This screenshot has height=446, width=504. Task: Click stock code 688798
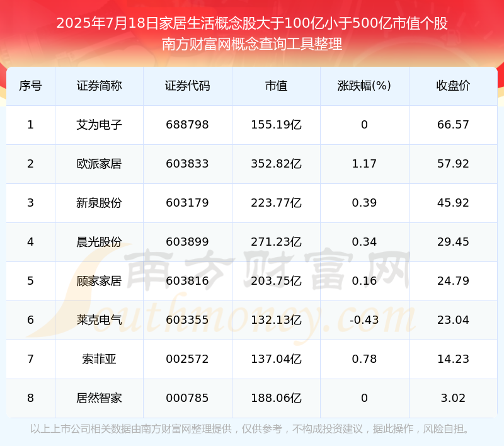(187, 125)
